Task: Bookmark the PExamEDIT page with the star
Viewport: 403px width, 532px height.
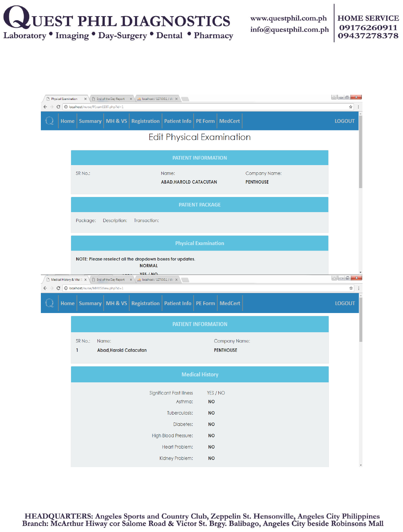Action: click(350, 107)
